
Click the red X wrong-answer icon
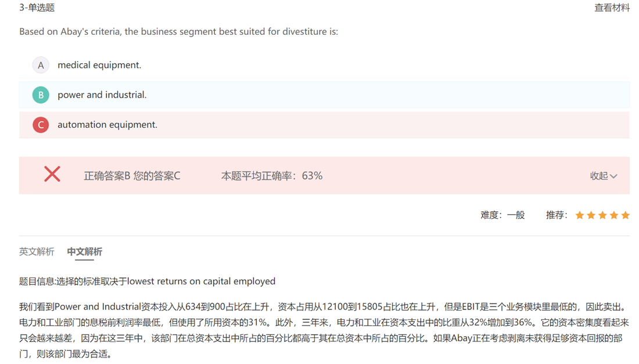coord(52,174)
